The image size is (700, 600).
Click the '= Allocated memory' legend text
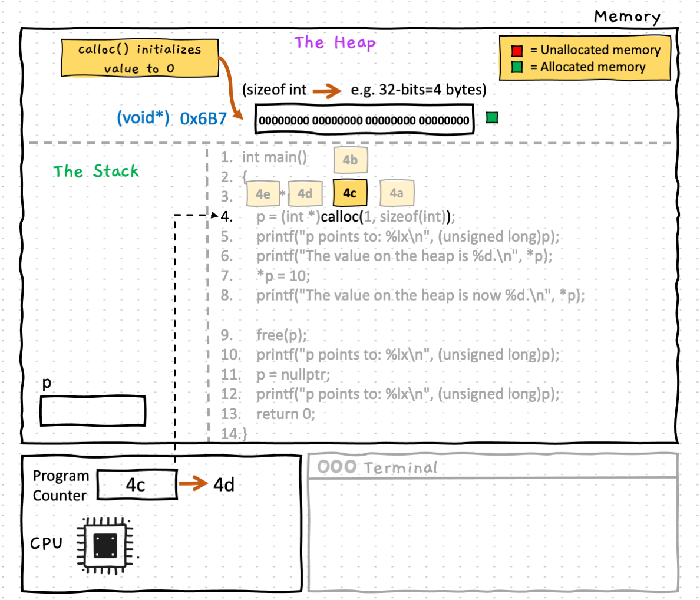587,67
